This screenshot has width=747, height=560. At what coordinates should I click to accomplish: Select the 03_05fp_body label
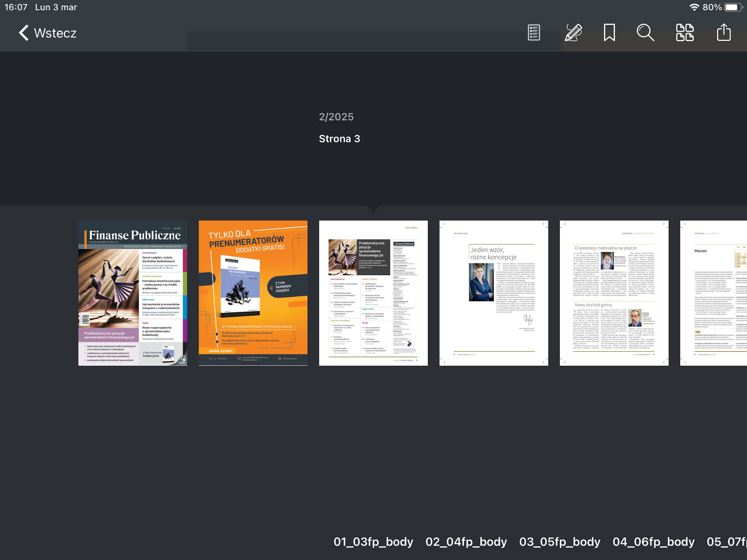[560, 542]
